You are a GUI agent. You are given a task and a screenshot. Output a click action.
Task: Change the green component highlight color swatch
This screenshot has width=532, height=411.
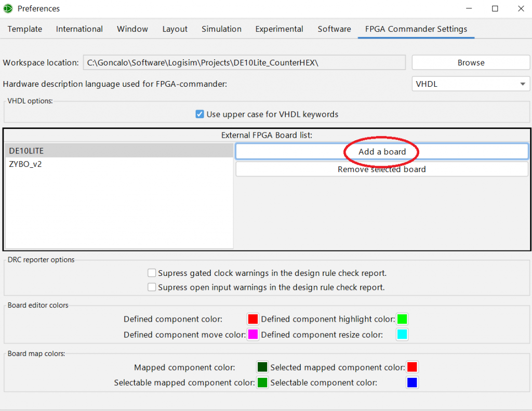coord(402,319)
